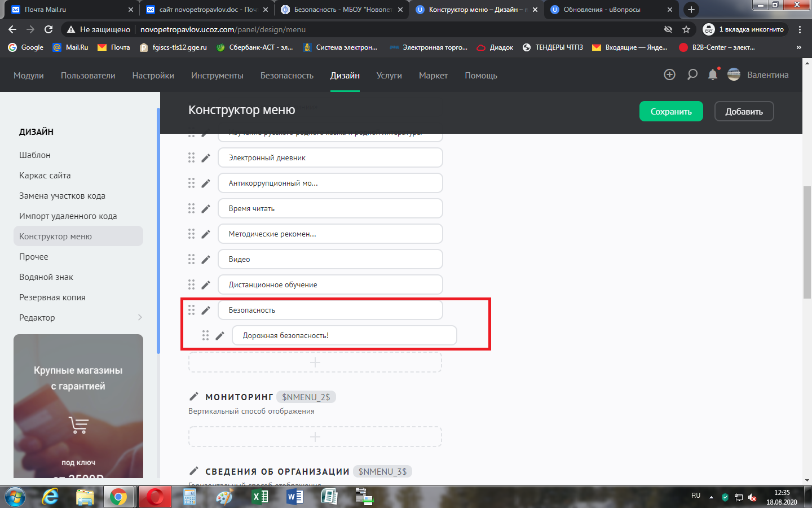This screenshot has height=508, width=812.
Task: Edit the МОНИТОРИНГ menu title pencil
Action: [x=194, y=397]
